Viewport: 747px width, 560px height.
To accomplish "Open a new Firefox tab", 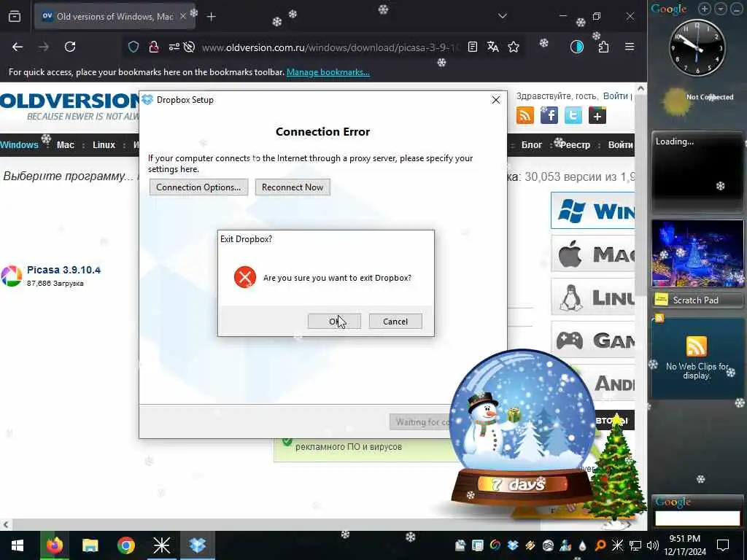I will click(212, 17).
